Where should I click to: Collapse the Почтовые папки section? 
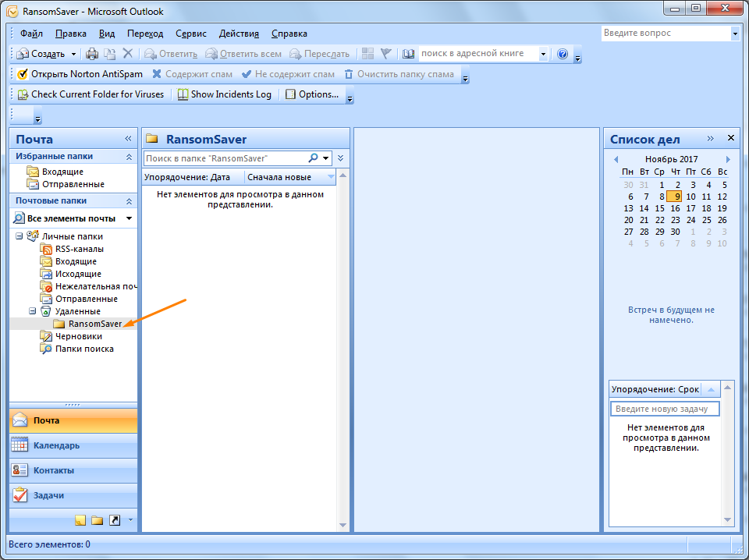(x=129, y=201)
